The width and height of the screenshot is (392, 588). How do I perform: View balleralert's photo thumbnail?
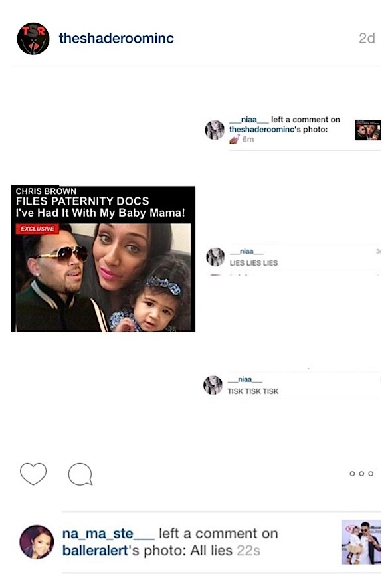pos(361,542)
